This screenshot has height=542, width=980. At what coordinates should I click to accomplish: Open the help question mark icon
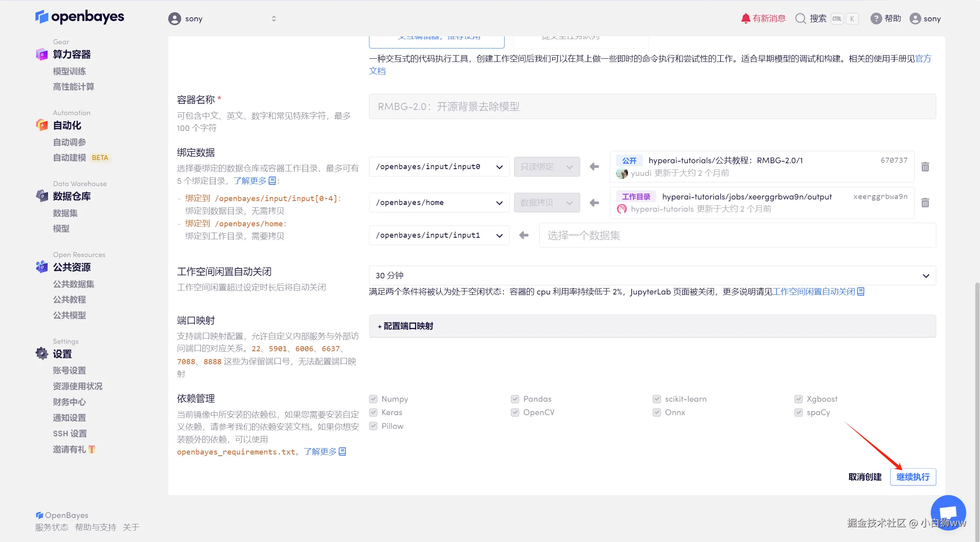click(876, 19)
